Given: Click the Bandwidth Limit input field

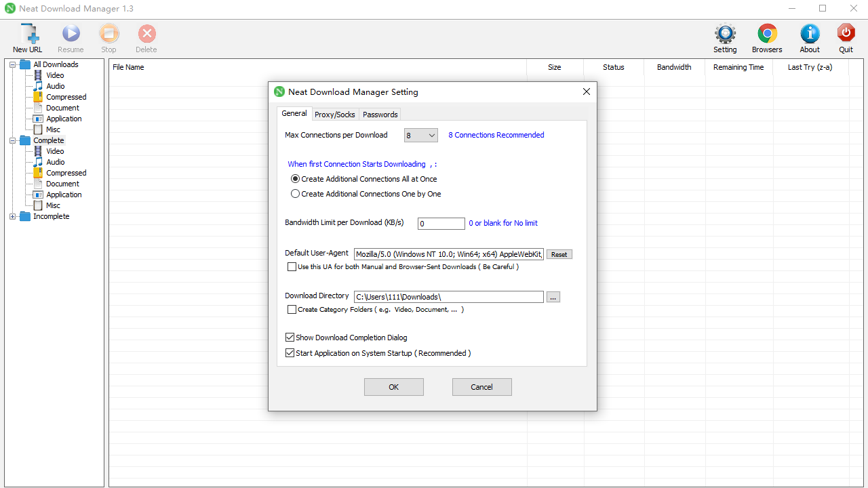Looking at the screenshot, I should (441, 223).
